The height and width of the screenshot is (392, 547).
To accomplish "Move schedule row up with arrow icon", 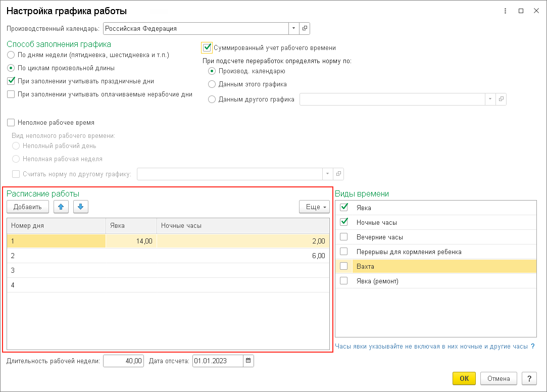I will click(x=61, y=207).
